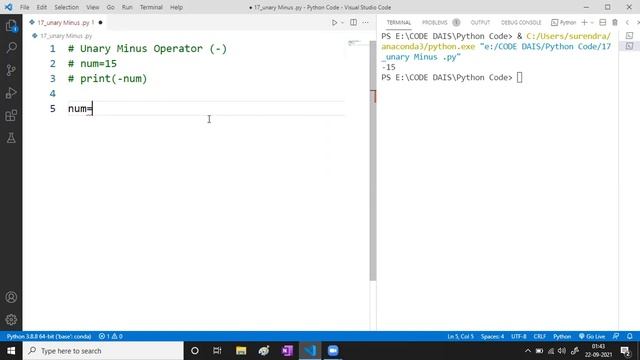Select the 17_unary Minus .py editor tab
This screenshot has width=640, height=360.
pyautogui.click(x=65, y=22)
